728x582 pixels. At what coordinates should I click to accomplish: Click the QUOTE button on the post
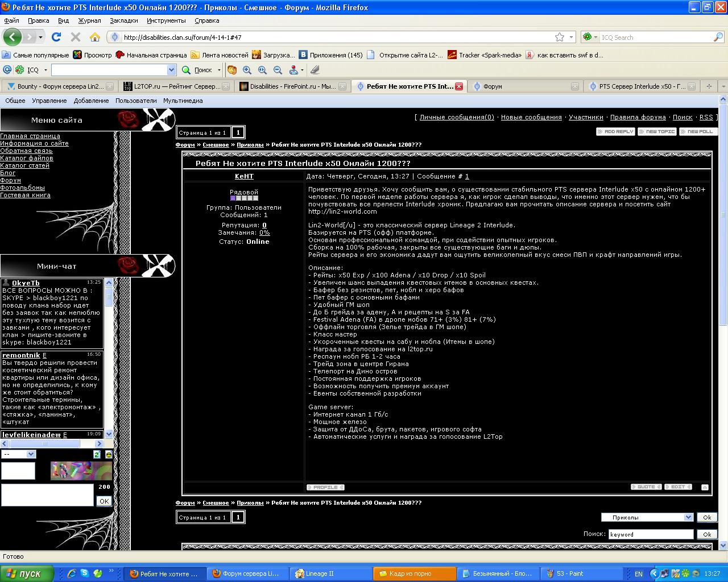646,487
